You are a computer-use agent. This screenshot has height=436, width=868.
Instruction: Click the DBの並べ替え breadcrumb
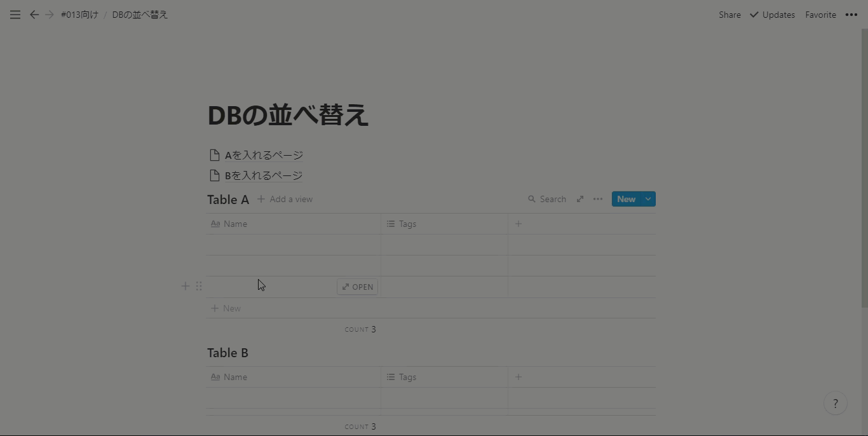point(140,15)
